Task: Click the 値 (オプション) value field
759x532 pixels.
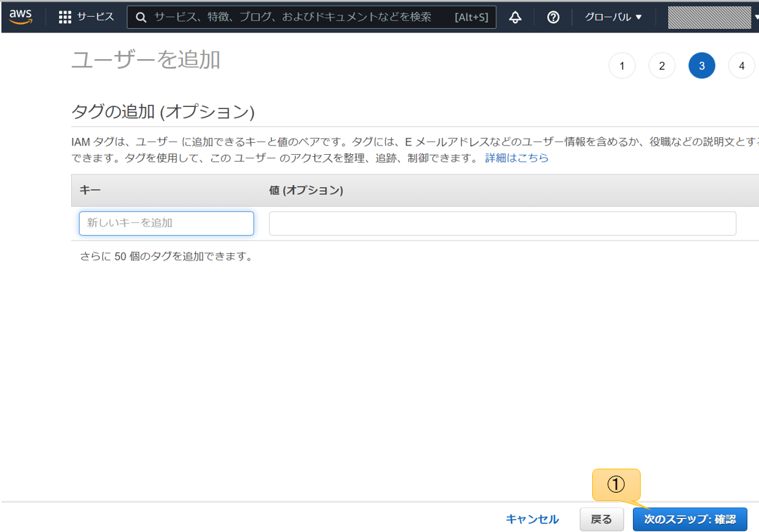Action: click(502, 223)
